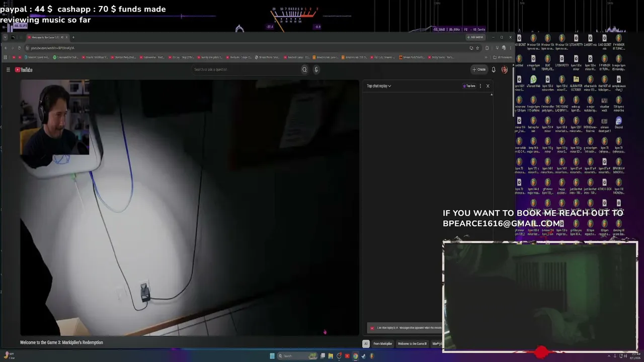
Task: Open a new browser tab
Action: click(73, 37)
